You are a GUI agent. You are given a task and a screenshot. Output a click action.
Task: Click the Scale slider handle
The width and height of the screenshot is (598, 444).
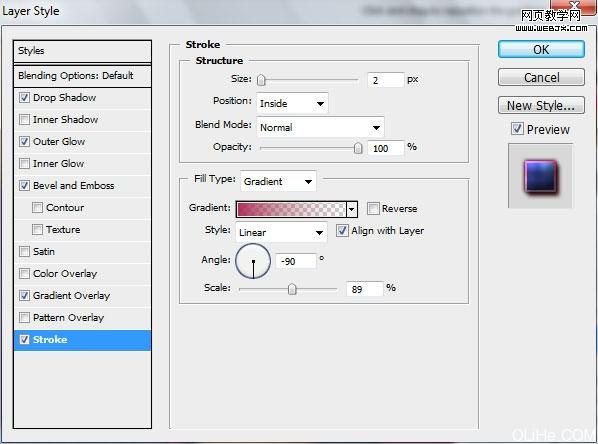pyautogui.click(x=292, y=289)
